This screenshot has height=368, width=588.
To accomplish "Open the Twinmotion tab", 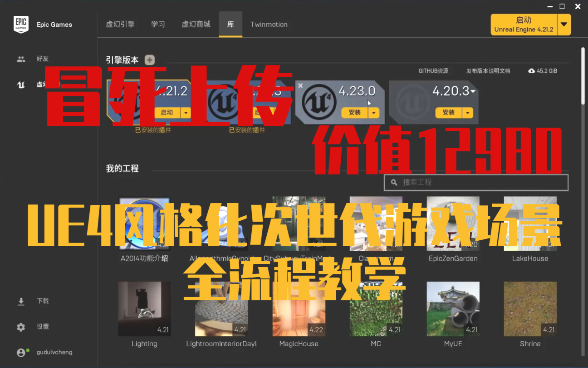I will pos(269,25).
